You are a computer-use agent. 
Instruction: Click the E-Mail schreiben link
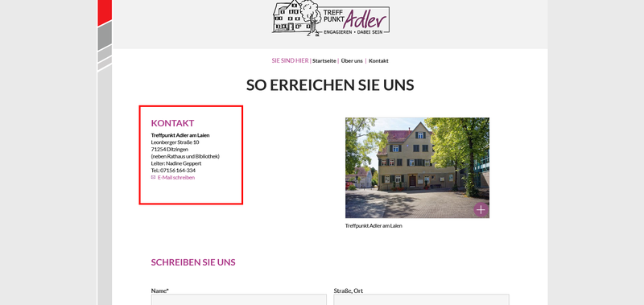coord(176,178)
